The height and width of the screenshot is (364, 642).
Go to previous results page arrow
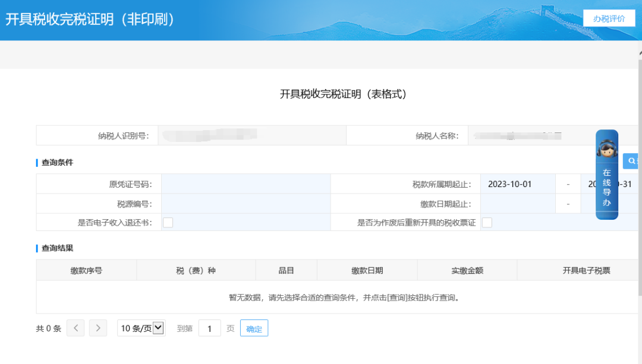(75, 328)
